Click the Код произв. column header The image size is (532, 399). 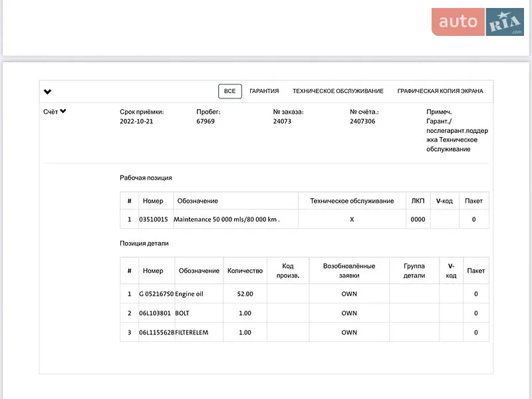(288, 271)
